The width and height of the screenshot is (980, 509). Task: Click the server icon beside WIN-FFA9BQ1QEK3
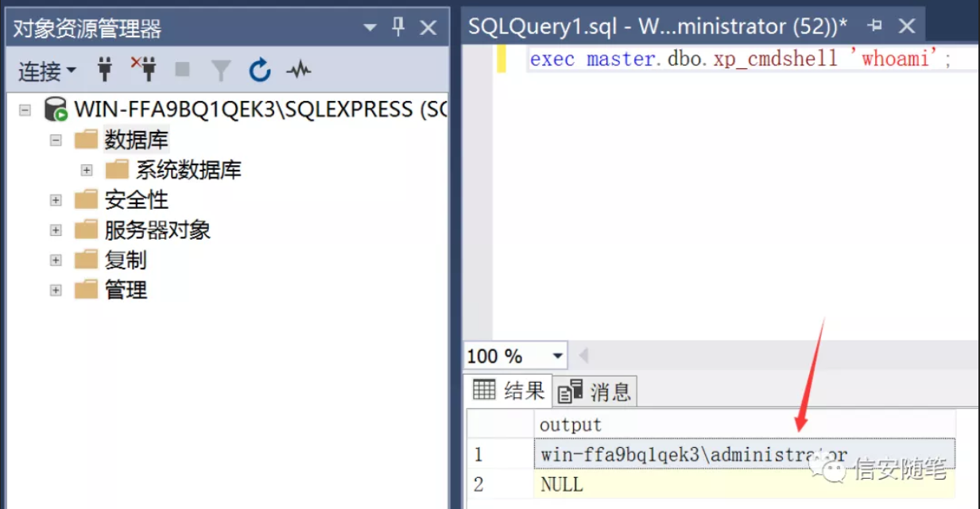pos(56,110)
